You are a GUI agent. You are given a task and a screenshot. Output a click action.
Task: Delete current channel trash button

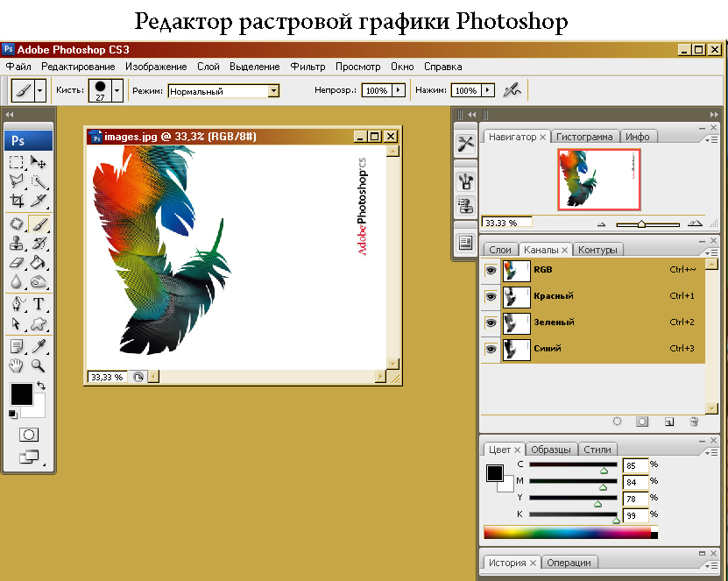694,422
